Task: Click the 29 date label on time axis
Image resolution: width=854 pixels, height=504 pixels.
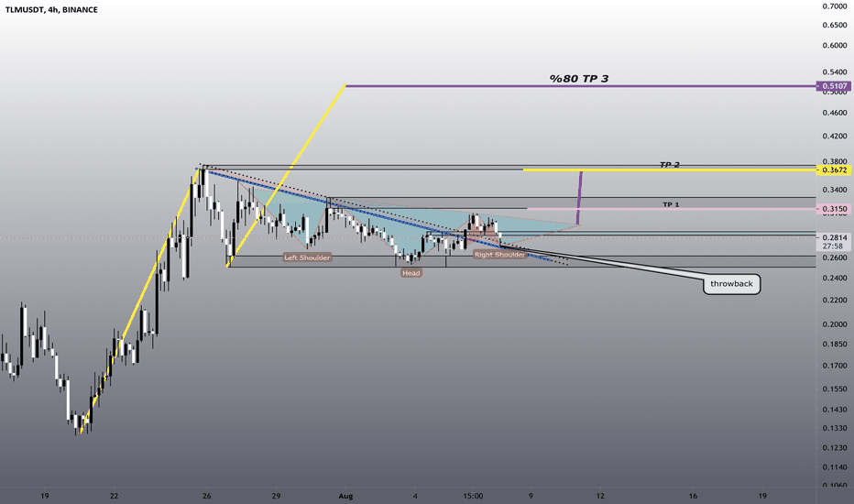Action: pos(276,496)
